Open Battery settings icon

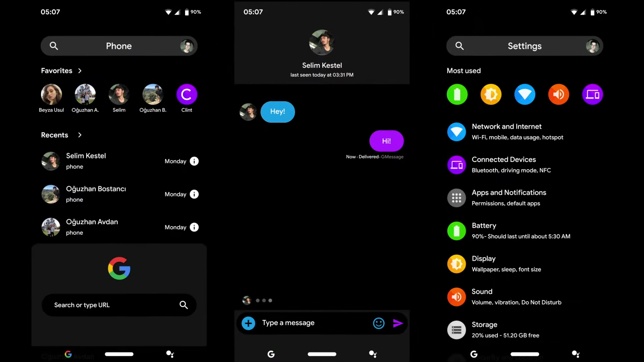[456, 231]
